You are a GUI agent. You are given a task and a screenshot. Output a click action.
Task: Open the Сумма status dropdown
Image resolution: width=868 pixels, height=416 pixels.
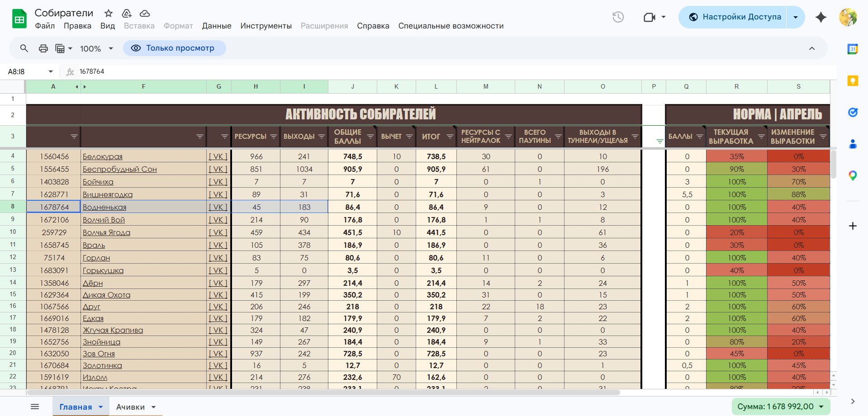(x=780, y=407)
